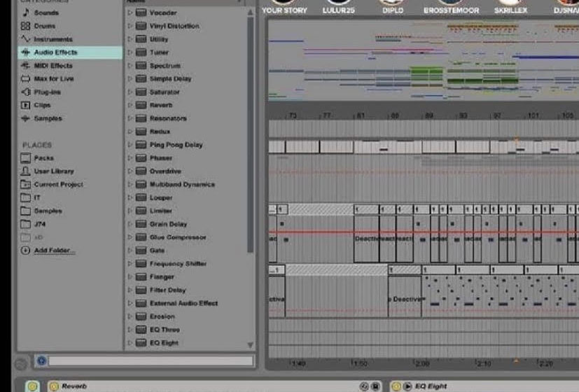Click the Add Folder plus icon
This screenshot has width=579, height=392.
pyautogui.click(x=26, y=251)
